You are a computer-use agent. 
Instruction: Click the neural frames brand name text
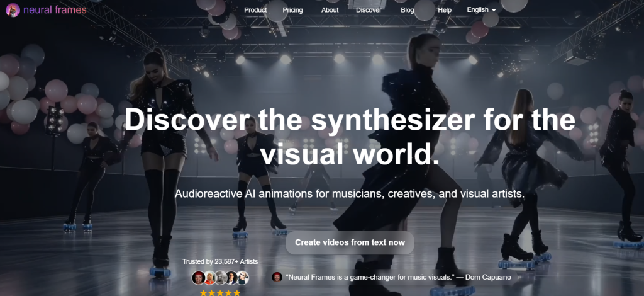click(55, 10)
